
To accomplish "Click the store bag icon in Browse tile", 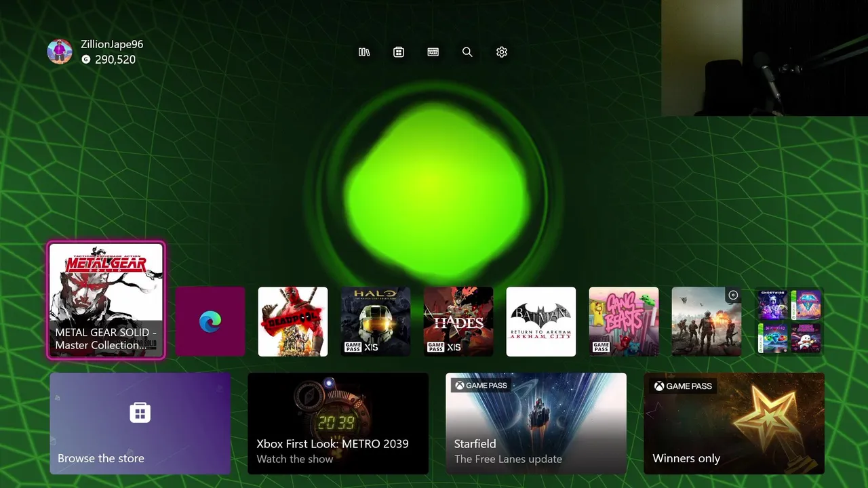I will 140,412.
